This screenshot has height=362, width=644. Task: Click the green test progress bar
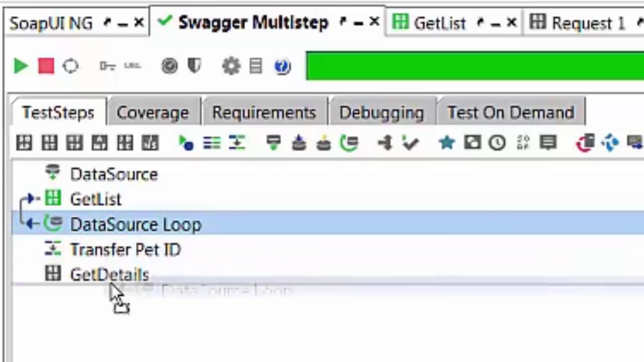[x=474, y=66]
